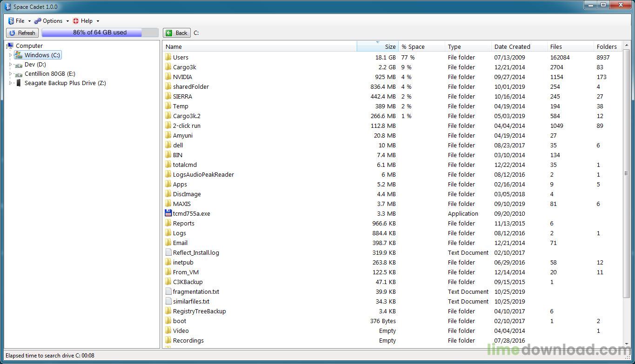Expand the Windows (C:) tree node
635x364 pixels.
[10, 55]
